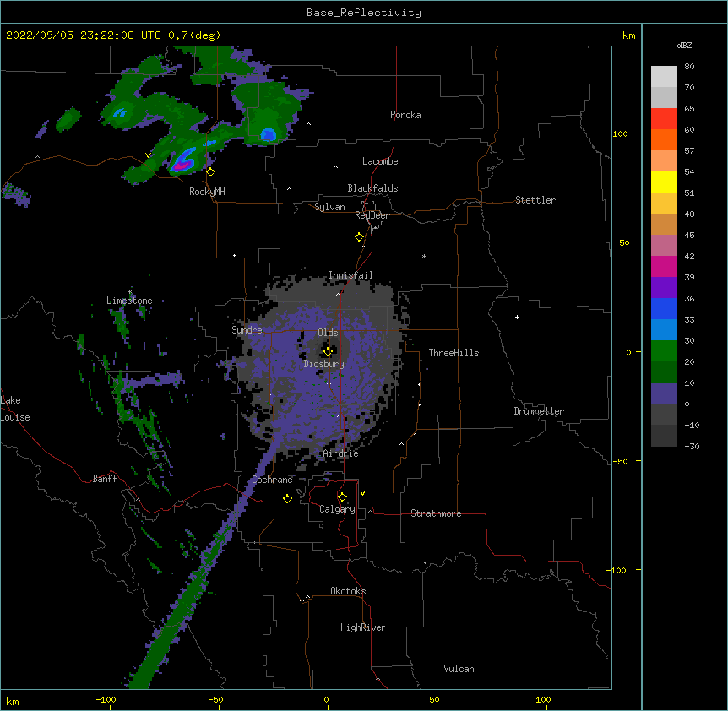Click the Vulcan label
The height and width of the screenshot is (711, 728).
click(459, 669)
